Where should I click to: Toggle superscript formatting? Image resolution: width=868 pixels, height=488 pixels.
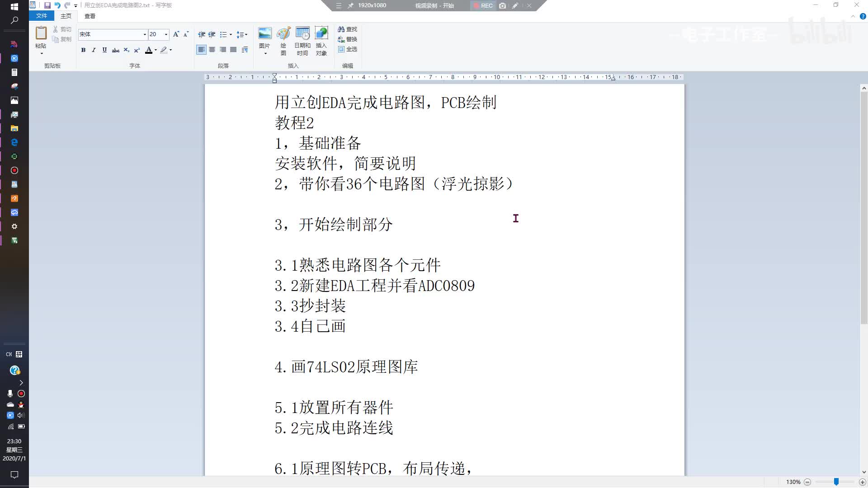(x=137, y=50)
